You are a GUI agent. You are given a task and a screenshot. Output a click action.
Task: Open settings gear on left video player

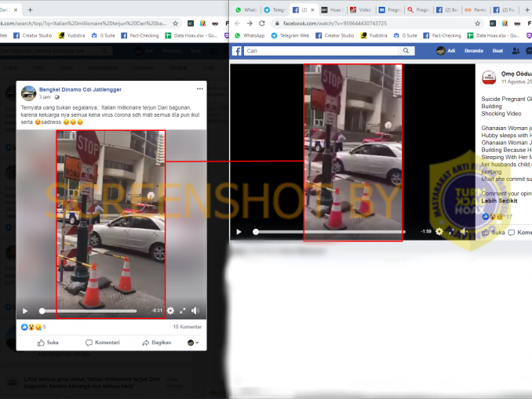click(170, 310)
